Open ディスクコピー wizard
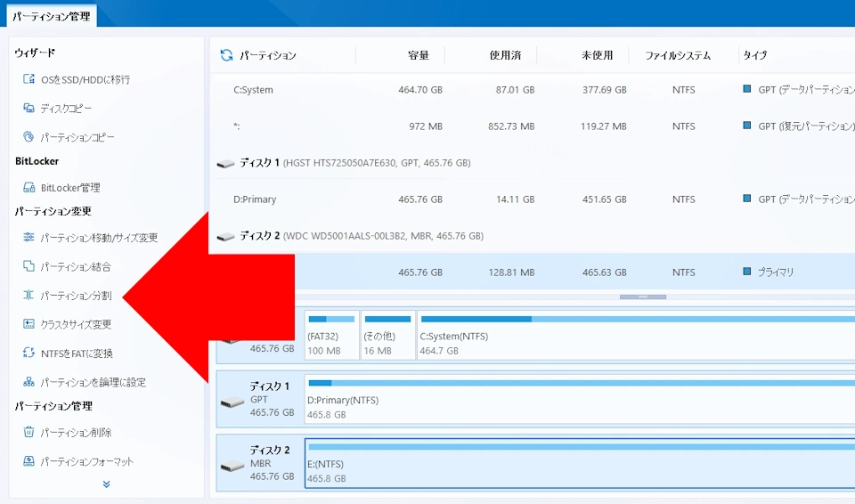The height and width of the screenshot is (504, 855). (66, 109)
